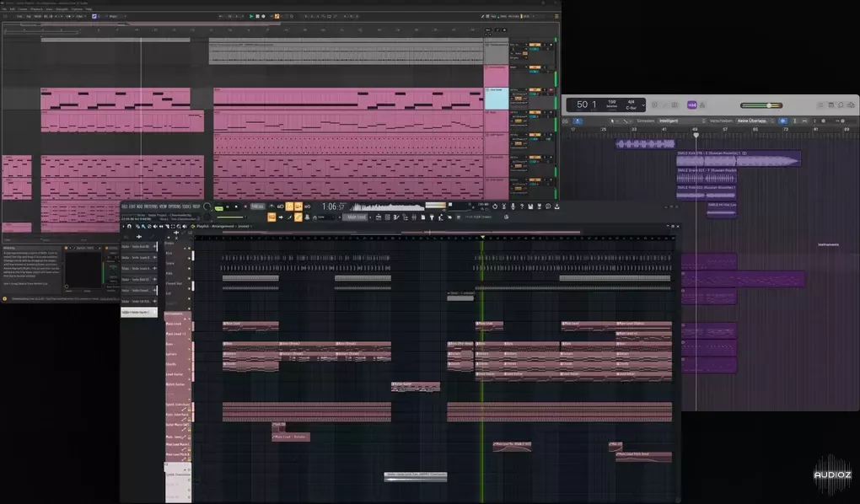Open Ableton Major scale dropdown
Image resolution: width=860 pixels, height=504 pixels.
(x=117, y=16)
